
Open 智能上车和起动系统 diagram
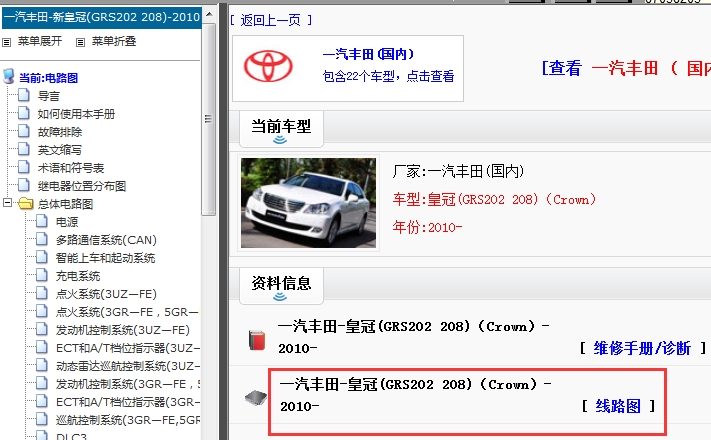pos(105,258)
